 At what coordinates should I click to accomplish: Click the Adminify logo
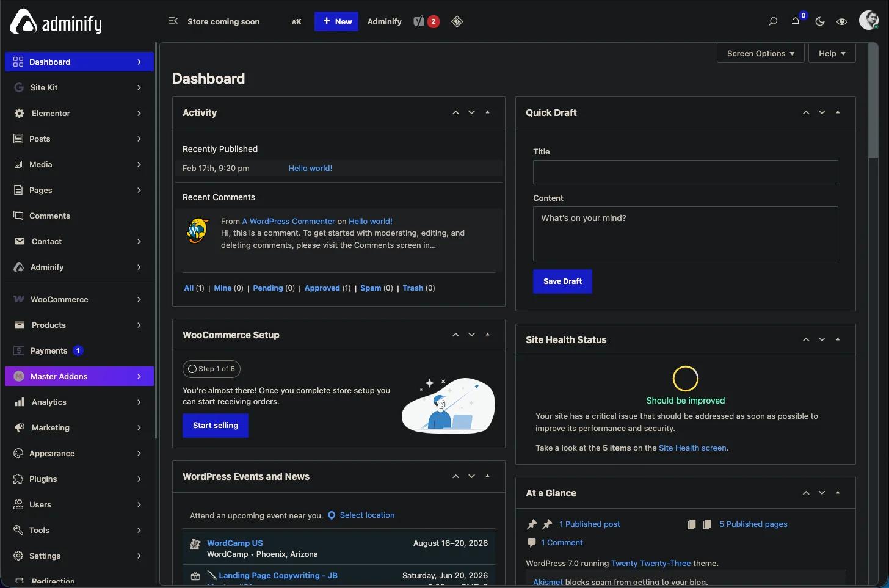coord(56,21)
